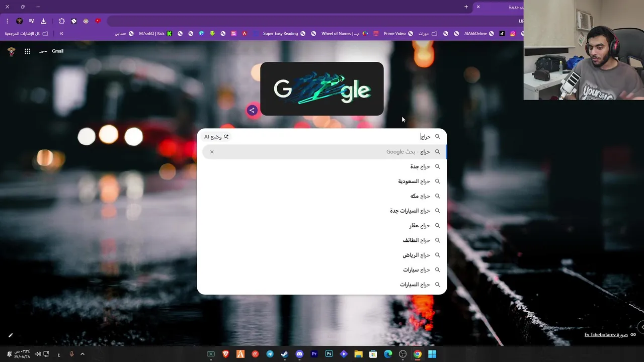Open Brave browser from taskbar
Image resolution: width=644 pixels, height=362 pixels.
click(226, 354)
